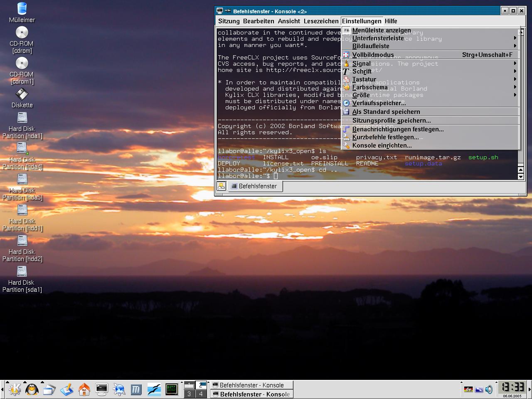Choose Als Standard speichern
Viewport: 532px width, 399px height.
coord(431,112)
